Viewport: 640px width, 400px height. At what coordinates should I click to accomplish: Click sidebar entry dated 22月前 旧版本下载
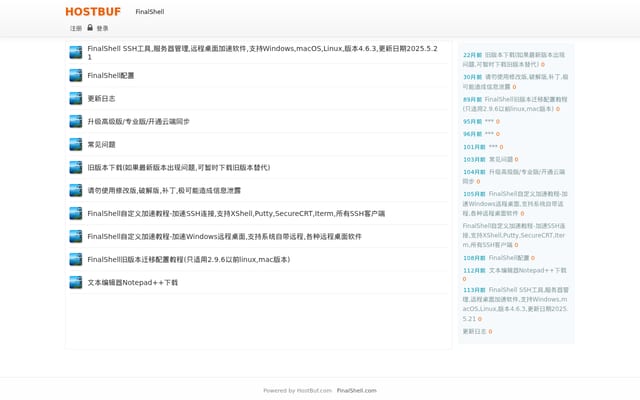click(514, 60)
